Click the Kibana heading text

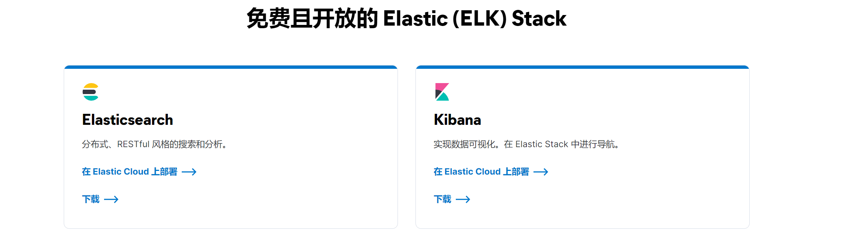click(457, 120)
